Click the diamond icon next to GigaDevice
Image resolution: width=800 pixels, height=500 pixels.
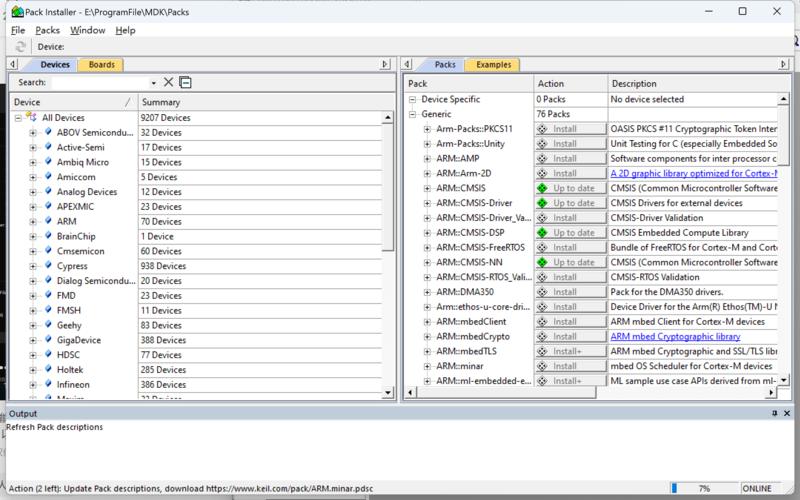pyautogui.click(x=48, y=339)
